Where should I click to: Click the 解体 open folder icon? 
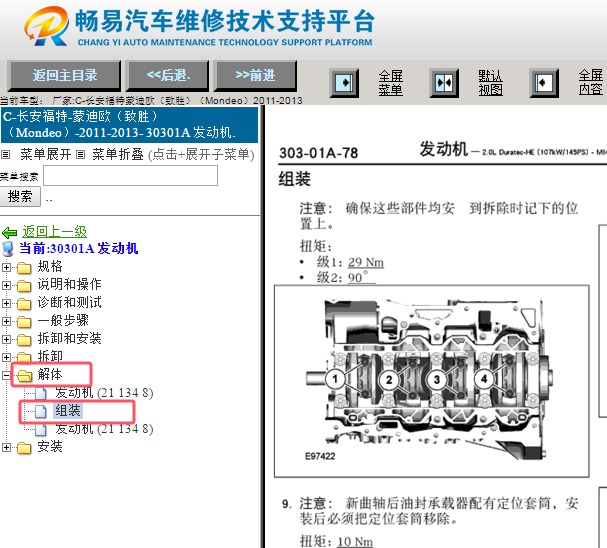click(x=24, y=375)
